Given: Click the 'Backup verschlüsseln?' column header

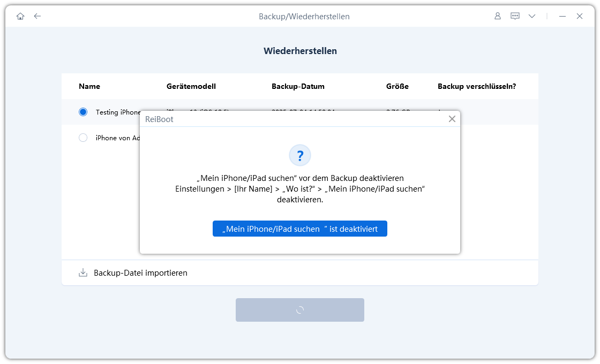Looking at the screenshot, I should click(476, 86).
